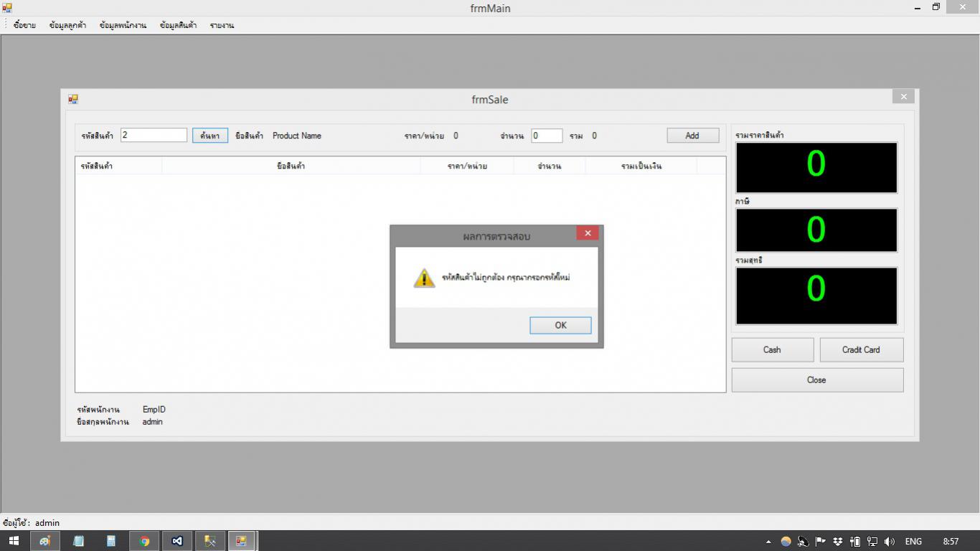This screenshot has width=980, height=551.
Task: Open the ข้อมูลสินค้า menu
Action: [179, 25]
